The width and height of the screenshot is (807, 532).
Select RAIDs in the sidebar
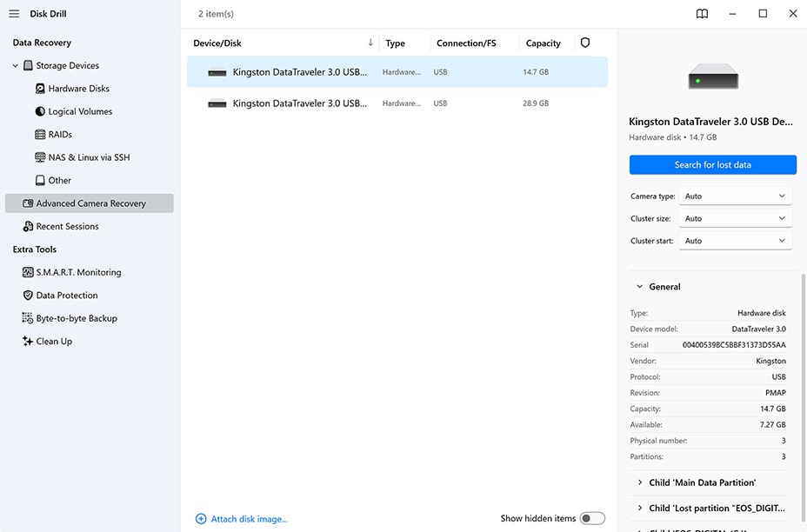point(60,135)
